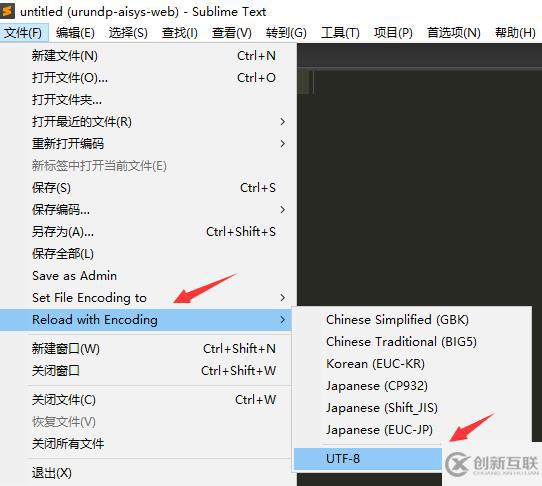This screenshot has height=486, width=542.
Task: Select Japanese (Shift_JIS) encoding
Action: point(382,408)
